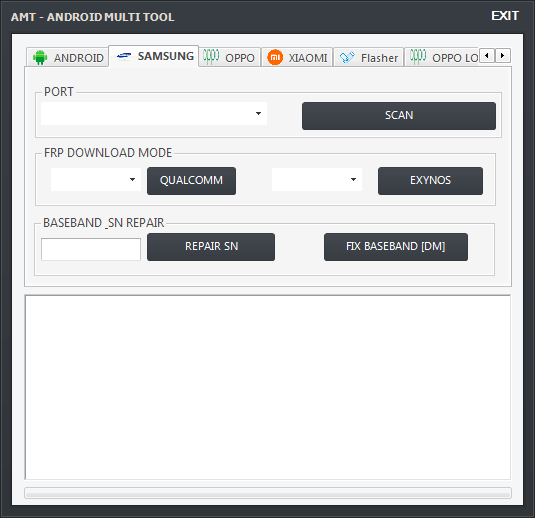535x518 pixels.
Task: Open the Qualcomm model dropdown
Action: 132,179
